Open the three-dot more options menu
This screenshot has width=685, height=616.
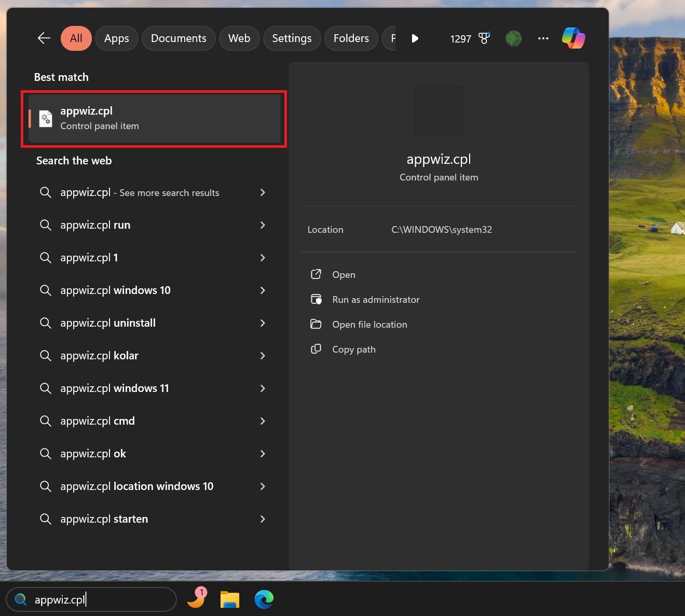[543, 38]
